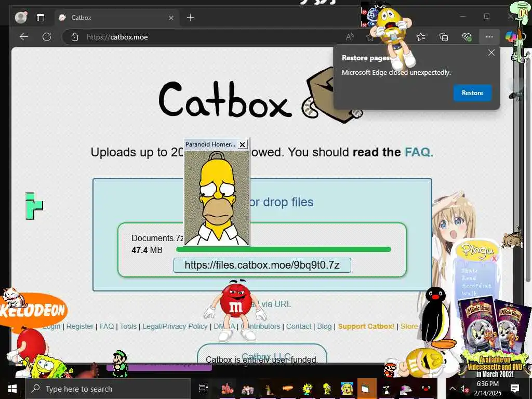Screen dimensions: 532x399
Task: Close the Paranoid Homer window
Action: [242, 144]
